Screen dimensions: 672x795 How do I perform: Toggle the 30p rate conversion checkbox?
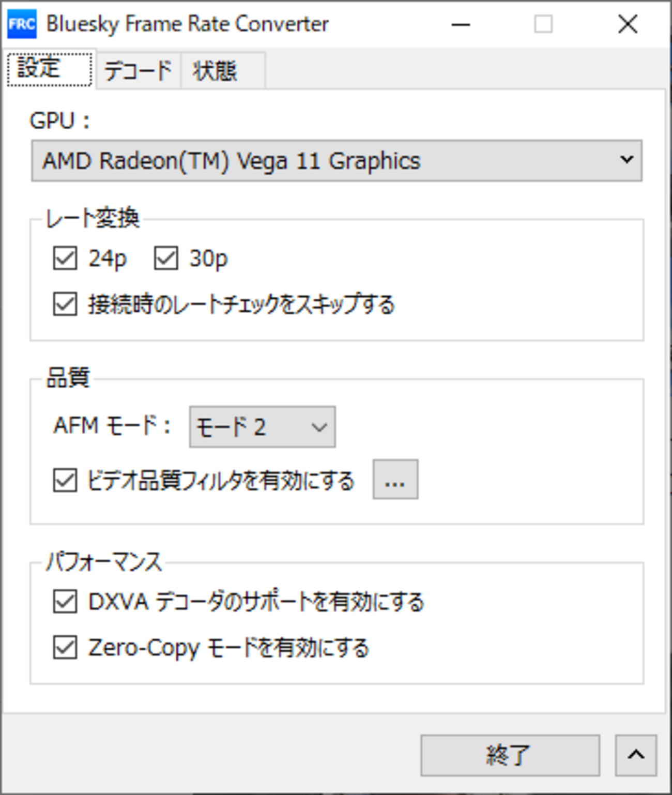pos(166,258)
